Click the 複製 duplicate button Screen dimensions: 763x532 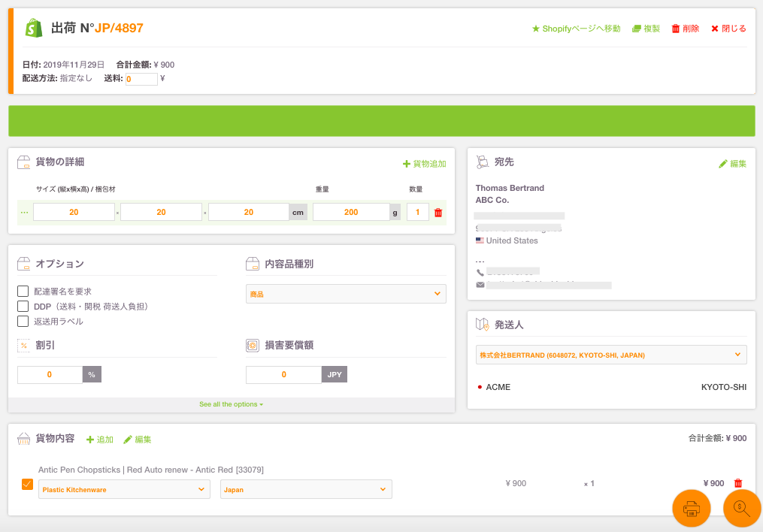646,29
